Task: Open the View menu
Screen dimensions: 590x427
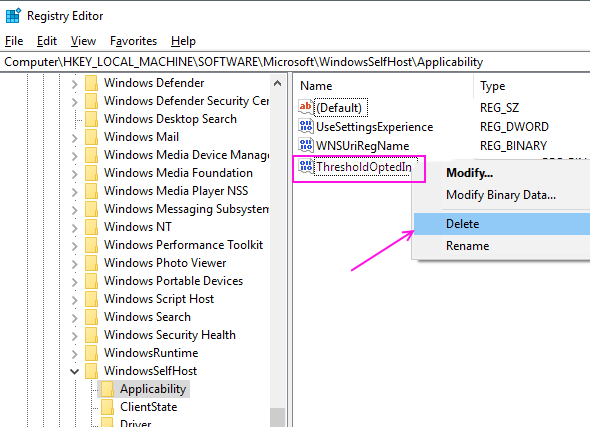Action: tap(83, 41)
